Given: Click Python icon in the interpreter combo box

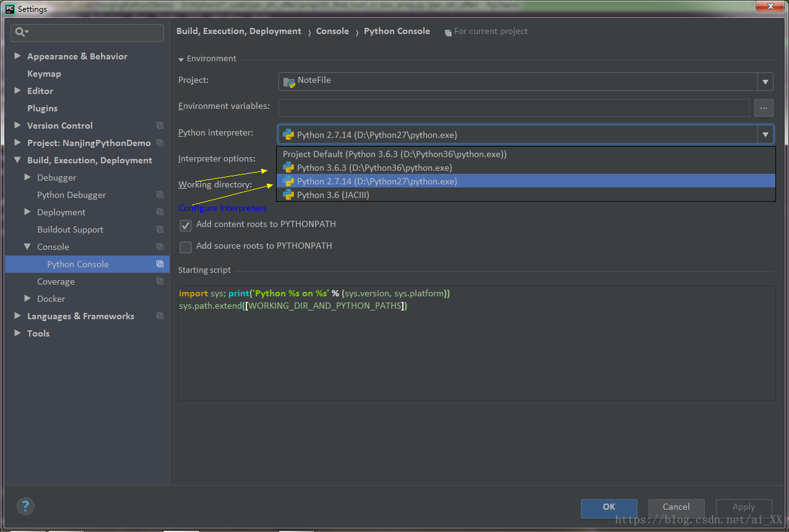Looking at the screenshot, I should tap(288, 135).
